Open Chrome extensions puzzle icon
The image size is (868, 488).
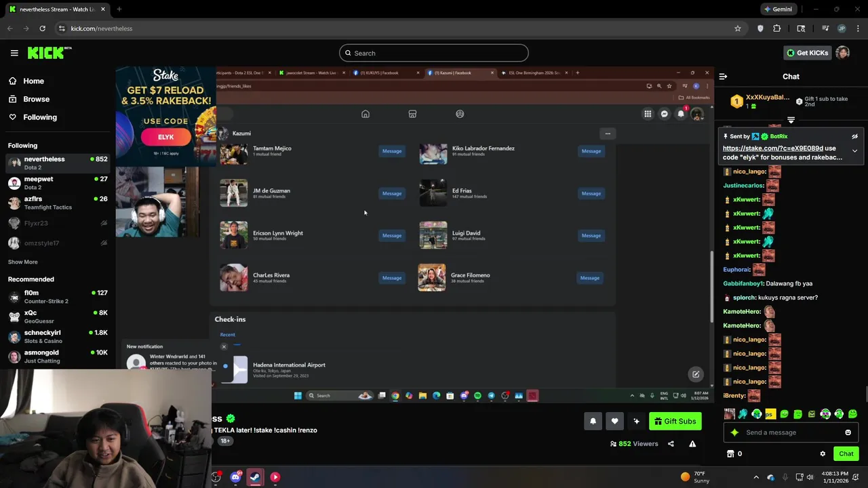point(777,28)
